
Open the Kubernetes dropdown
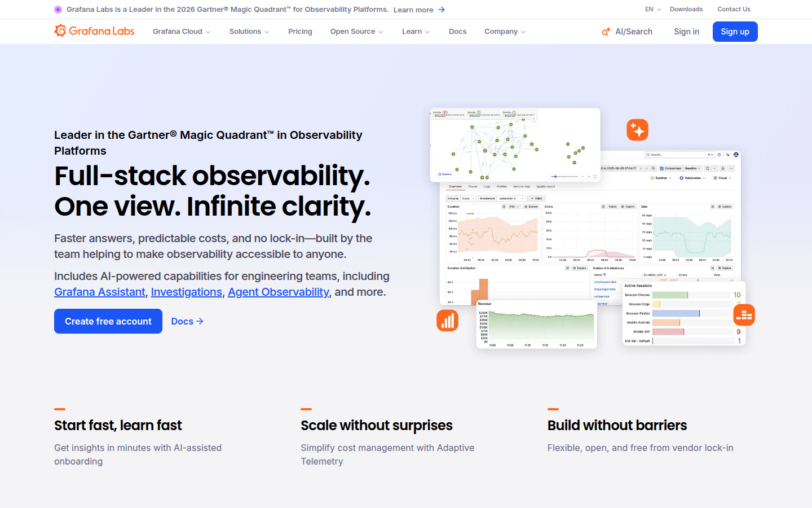click(692, 178)
